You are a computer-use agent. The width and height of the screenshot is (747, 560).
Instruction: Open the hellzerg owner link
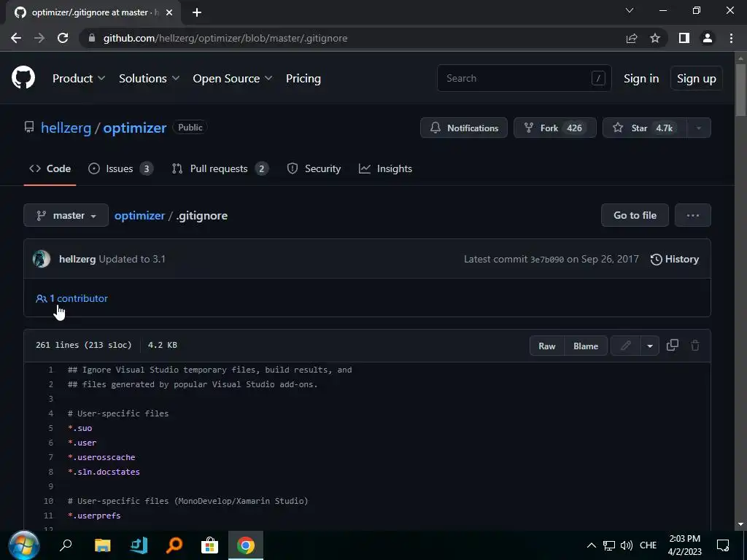coord(66,128)
